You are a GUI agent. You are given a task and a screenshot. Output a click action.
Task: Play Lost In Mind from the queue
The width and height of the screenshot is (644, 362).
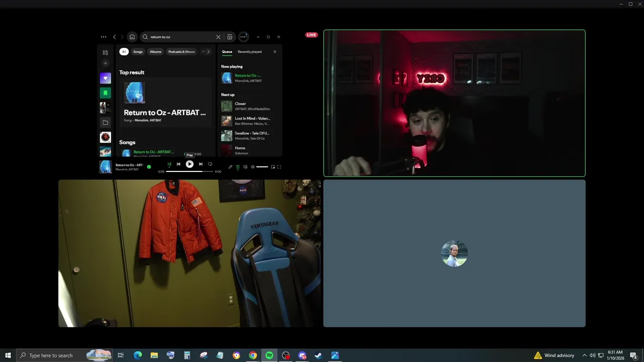tap(250, 121)
